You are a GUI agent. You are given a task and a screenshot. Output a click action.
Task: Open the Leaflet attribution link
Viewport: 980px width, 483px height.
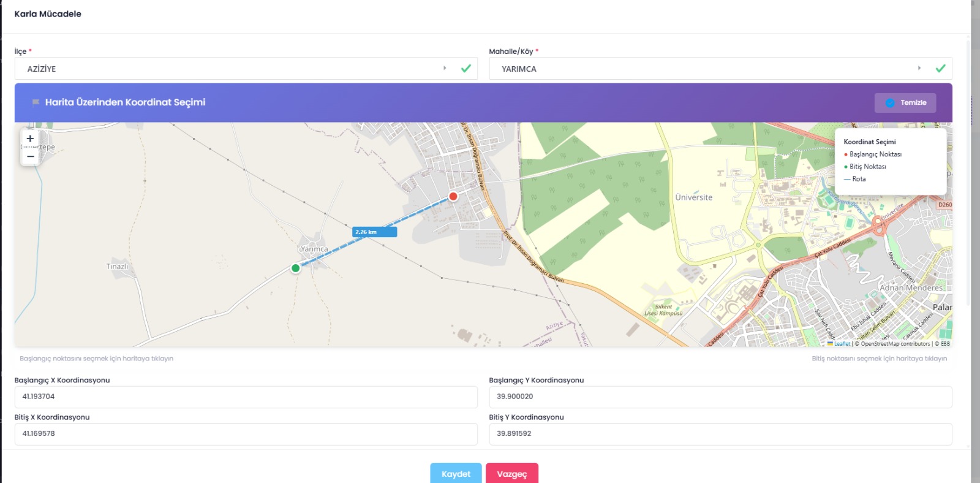(x=842, y=344)
